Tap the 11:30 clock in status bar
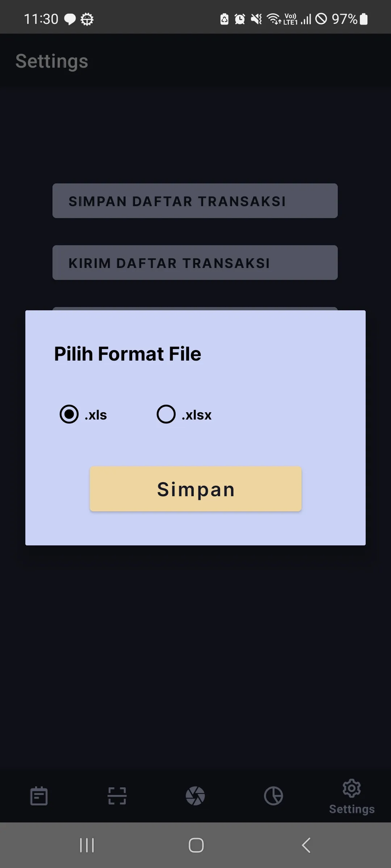This screenshot has height=868, width=391. [x=41, y=19]
